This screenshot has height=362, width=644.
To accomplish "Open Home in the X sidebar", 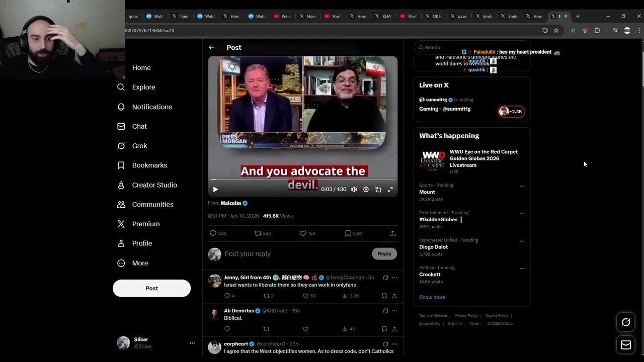I will [141, 68].
